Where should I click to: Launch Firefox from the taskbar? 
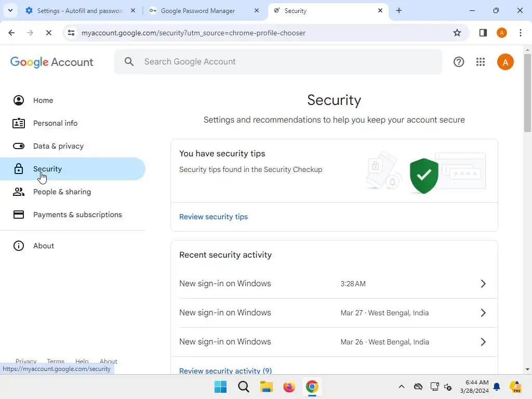click(x=289, y=387)
